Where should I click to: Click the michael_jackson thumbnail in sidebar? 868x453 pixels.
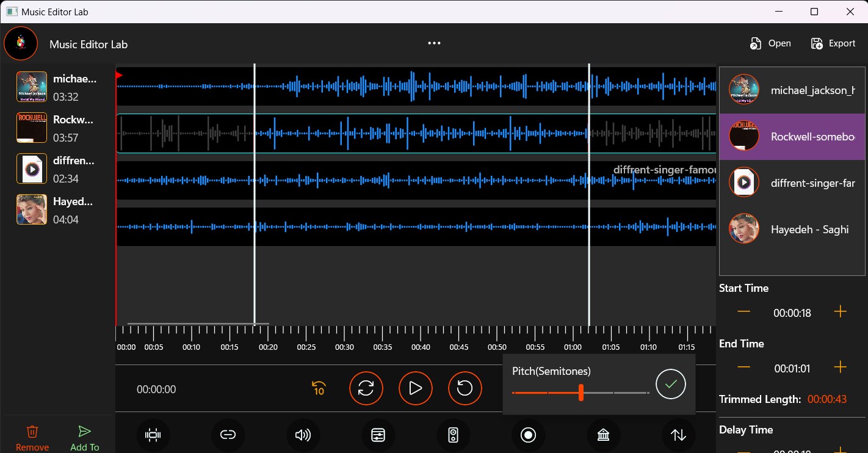coord(31,86)
